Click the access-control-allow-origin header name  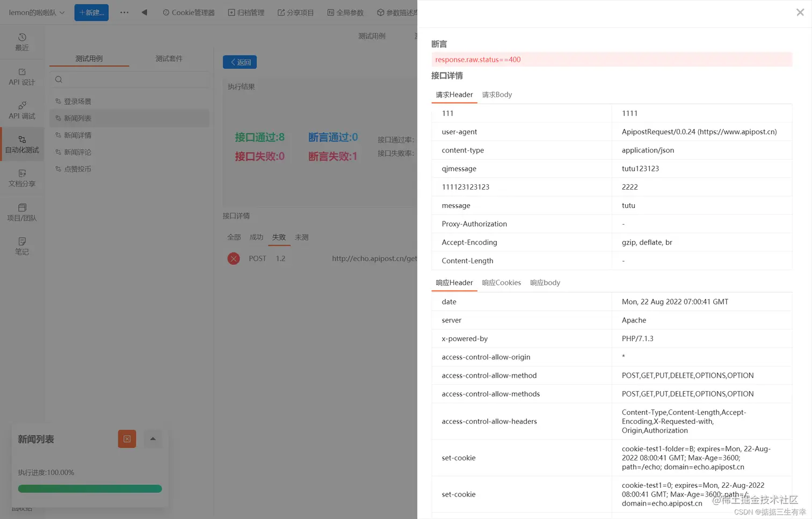(486, 357)
